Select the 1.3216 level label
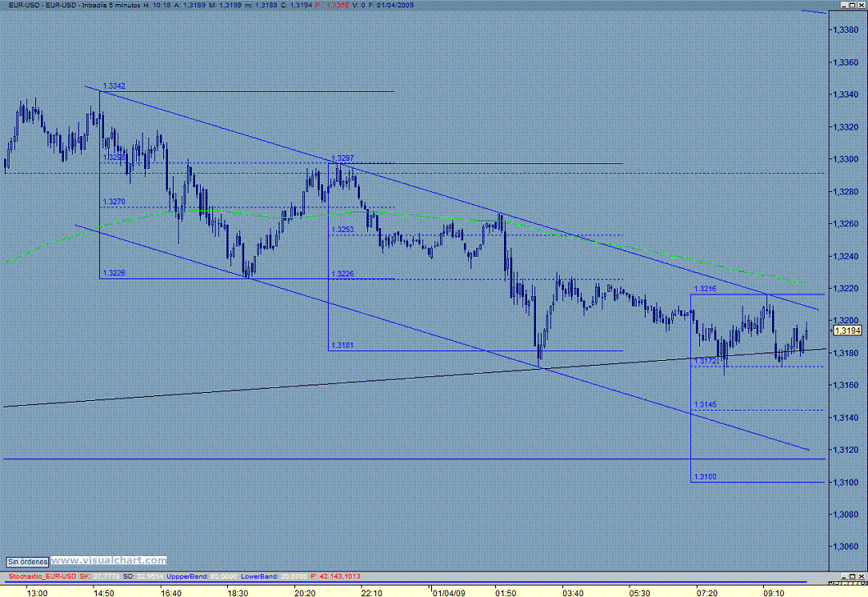The image size is (868, 597). pyautogui.click(x=705, y=289)
